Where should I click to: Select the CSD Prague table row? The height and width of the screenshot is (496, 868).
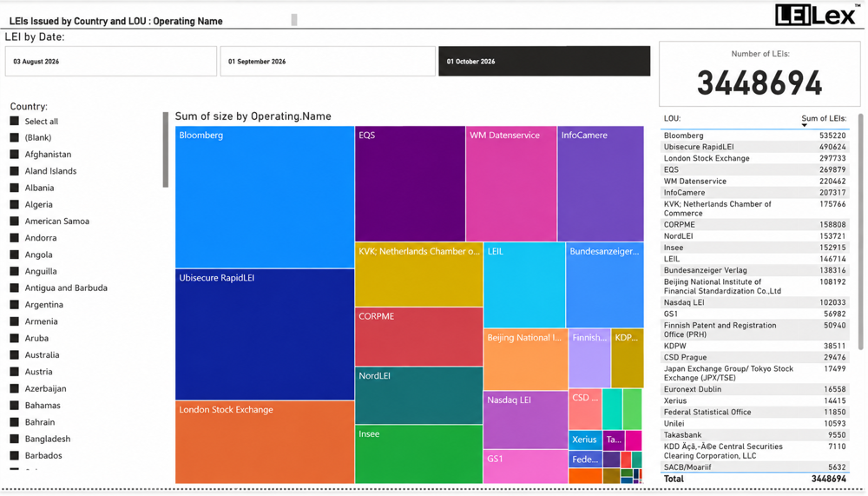tap(754, 358)
